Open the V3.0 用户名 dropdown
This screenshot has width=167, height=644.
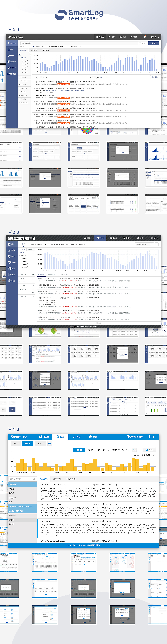coord(155,238)
